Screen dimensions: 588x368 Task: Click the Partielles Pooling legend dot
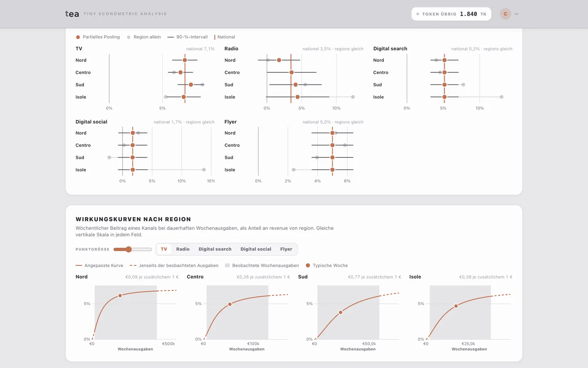point(78,37)
